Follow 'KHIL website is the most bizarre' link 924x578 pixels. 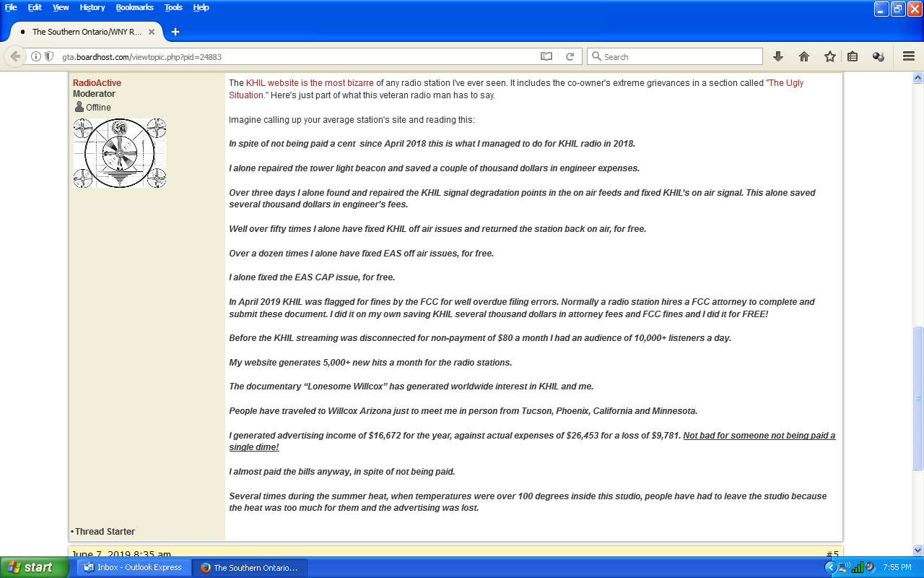(310, 83)
